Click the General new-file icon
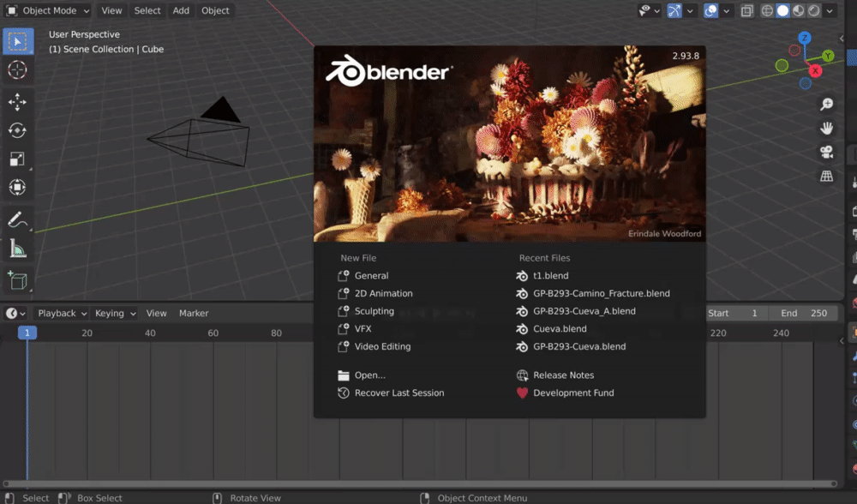This screenshot has height=504, width=857. tap(344, 276)
